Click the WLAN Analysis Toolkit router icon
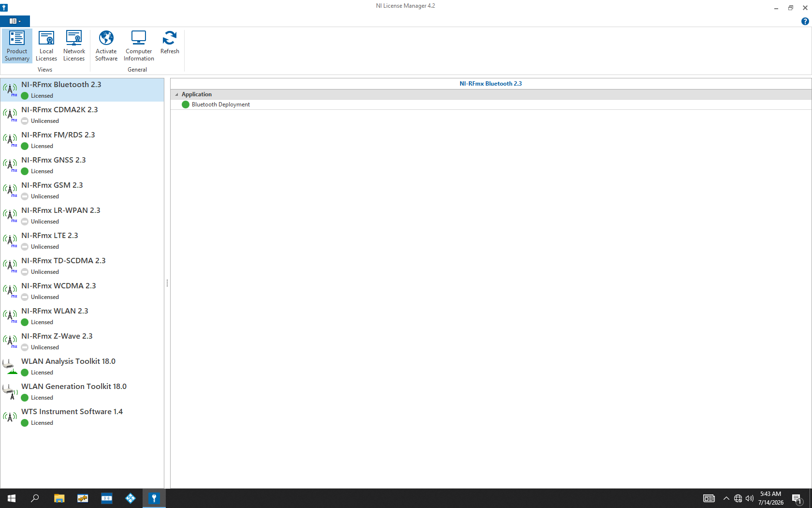The image size is (812, 508). pyautogui.click(x=10, y=366)
